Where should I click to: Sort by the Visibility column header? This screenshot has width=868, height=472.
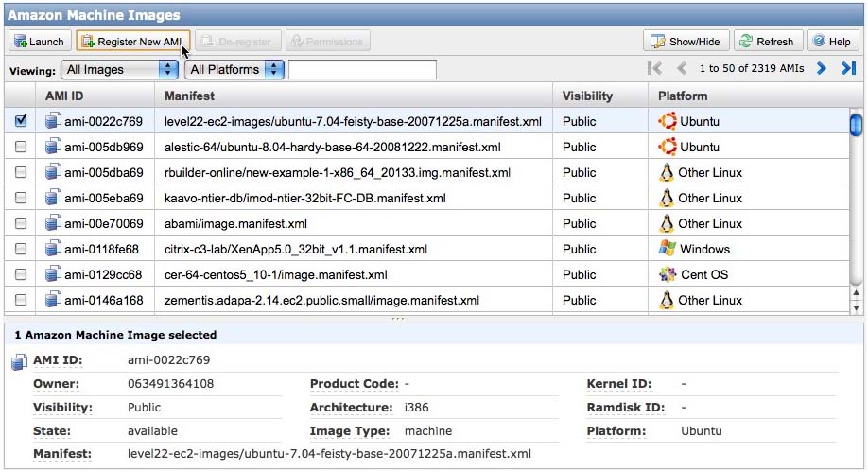[600, 96]
